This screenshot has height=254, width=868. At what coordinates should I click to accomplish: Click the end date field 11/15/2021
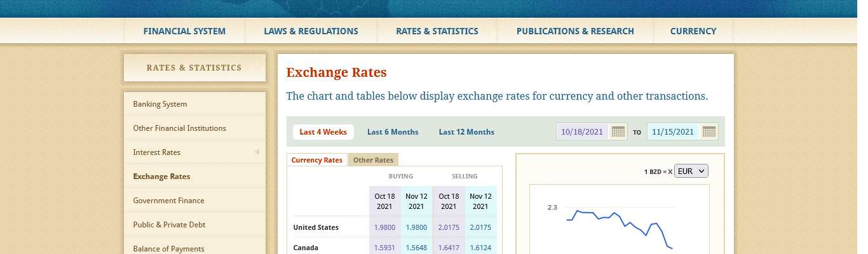(x=673, y=132)
